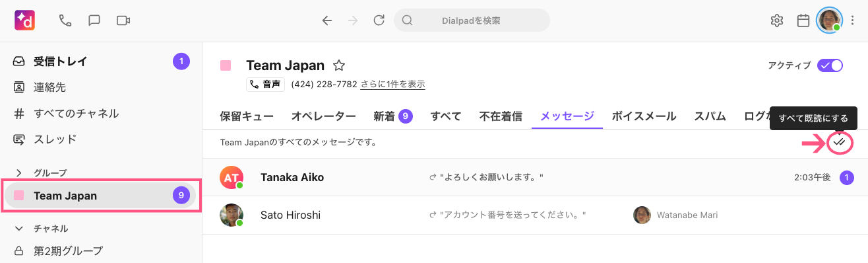Reload with the refresh icon
Screen dimensions: 868x263
[x=379, y=20]
